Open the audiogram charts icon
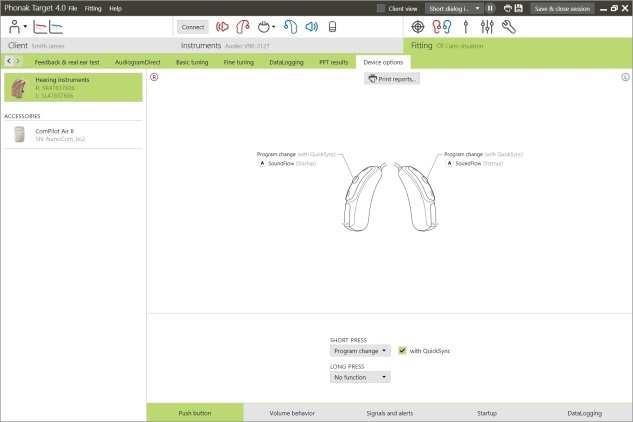Viewport: 633px width, 422px height. click(x=48, y=27)
